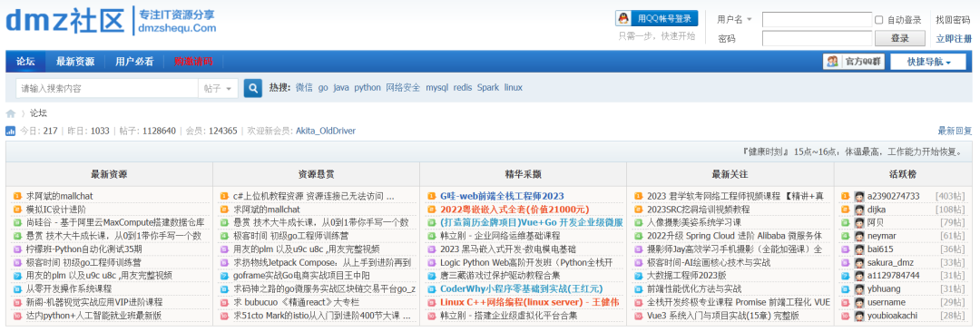The height and width of the screenshot is (332, 980).
Task: Click the 找回密码 link
Action: coord(953,20)
